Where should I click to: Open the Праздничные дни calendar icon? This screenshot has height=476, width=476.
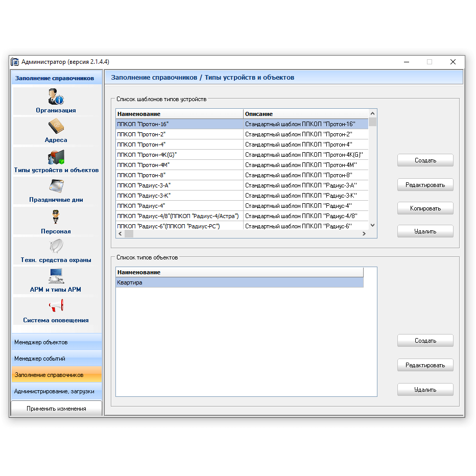tap(56, 186)
